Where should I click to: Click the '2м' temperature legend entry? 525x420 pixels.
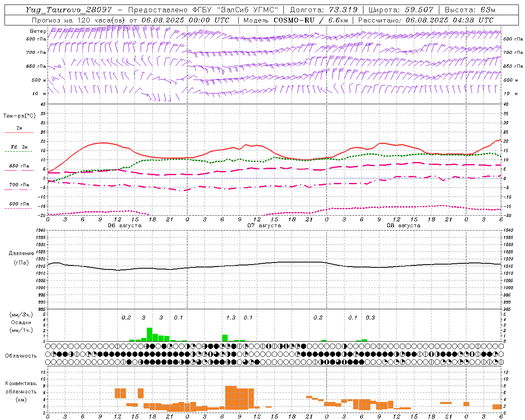pos(19,128)
